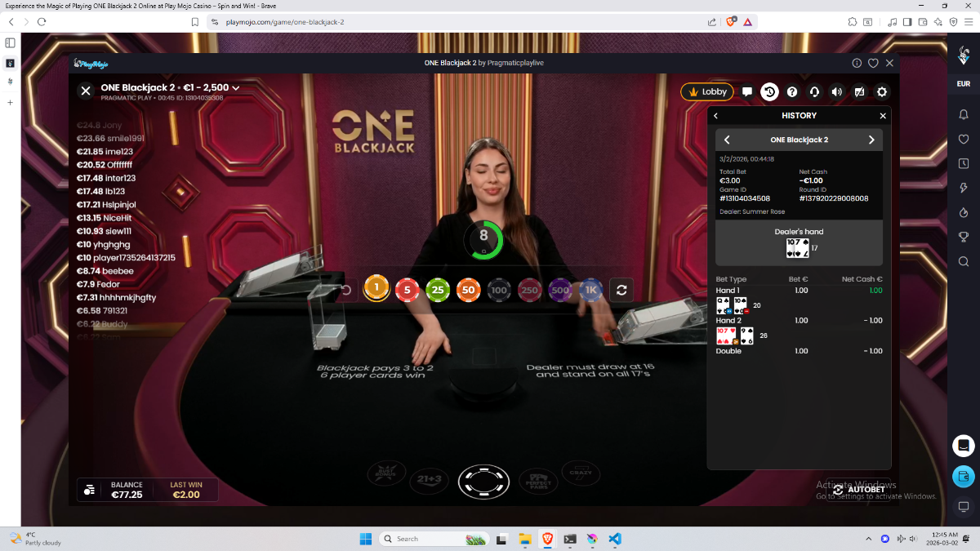Select the Perfect Pairs side bet
980x551 pixels.
(x=537, y=479)
